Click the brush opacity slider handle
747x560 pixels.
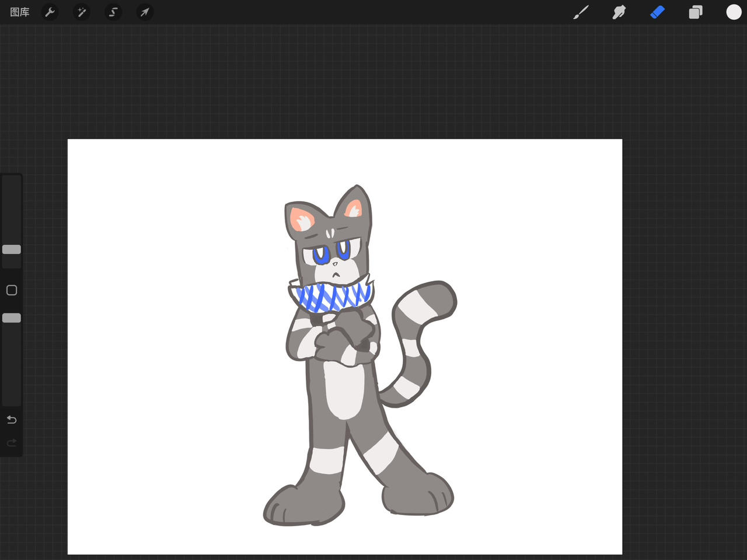point(12,318)
